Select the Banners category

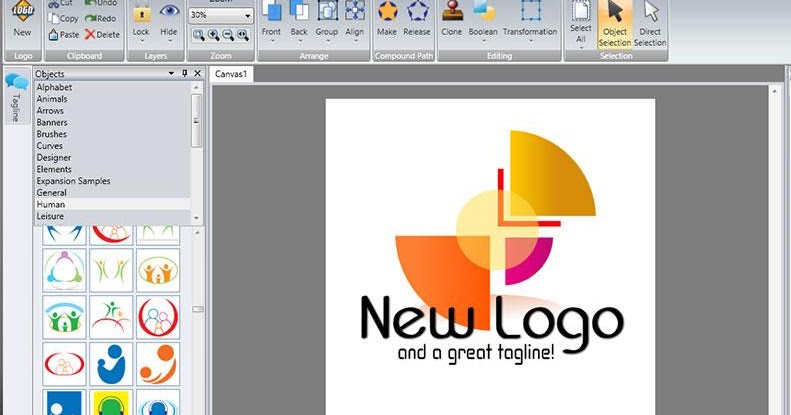point(112,123)
